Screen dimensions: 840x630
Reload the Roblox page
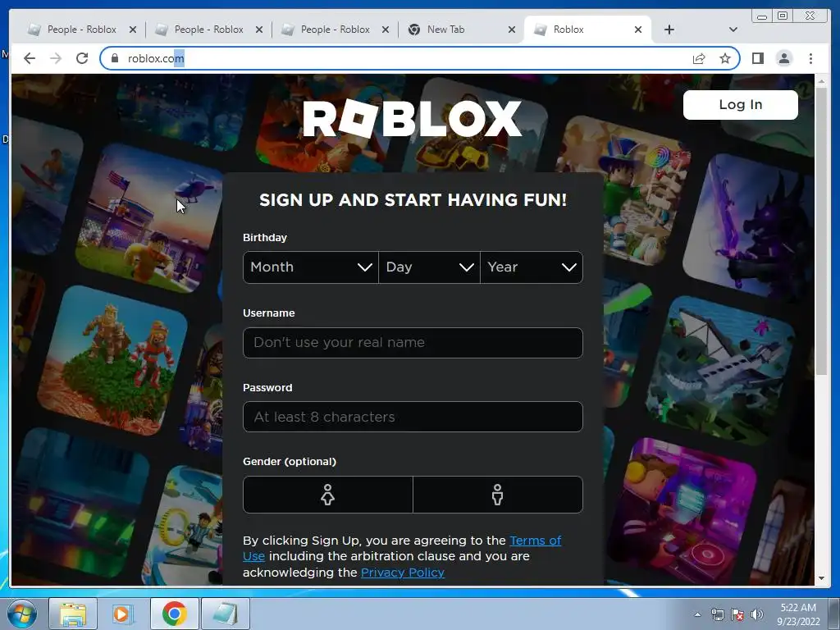(x=82, y=58)
